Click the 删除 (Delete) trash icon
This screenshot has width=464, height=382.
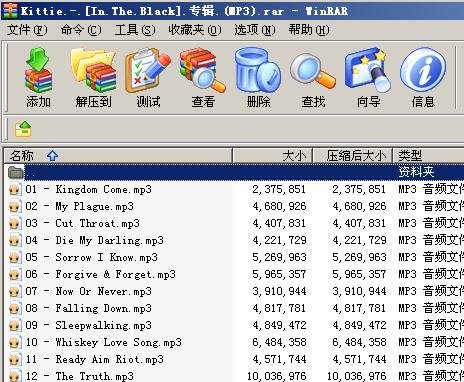coord(258,78)
